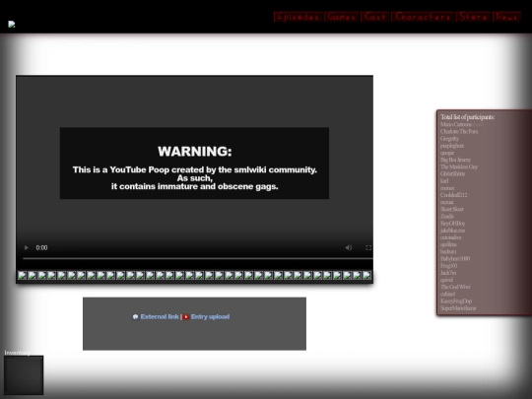Mute the video with the speaker icon
This screenshot has height=399, width=532.
pyautogui.click(x=349, y=247)
